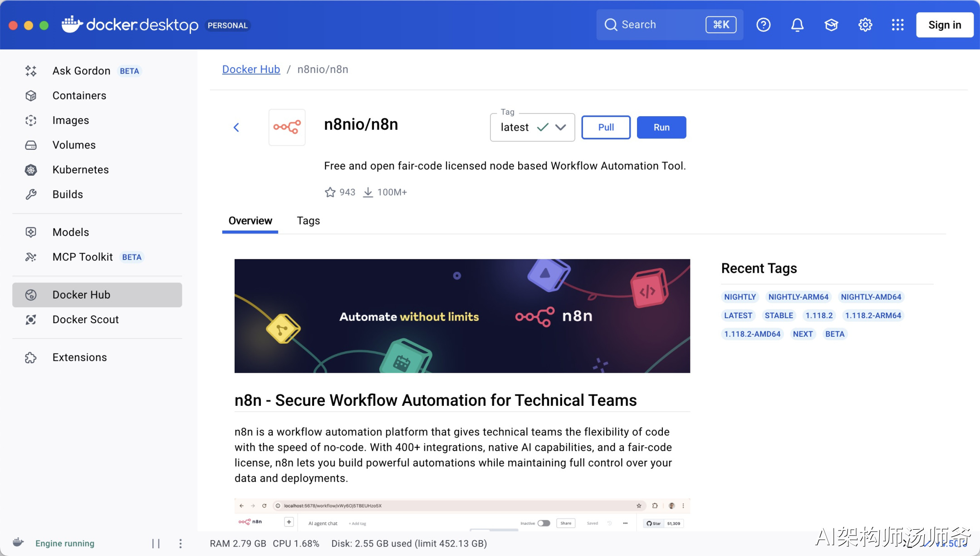Click the Learning center graduation cap icon
This screenshot has width=980, height=556.
click(831, 25)
